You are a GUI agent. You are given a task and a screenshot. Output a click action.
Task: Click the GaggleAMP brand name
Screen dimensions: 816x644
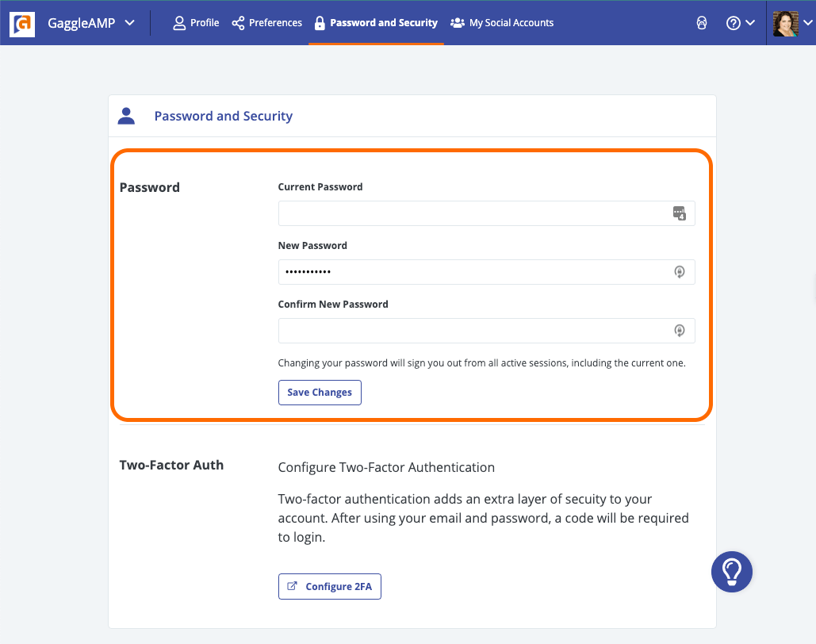tap(81, 23)
